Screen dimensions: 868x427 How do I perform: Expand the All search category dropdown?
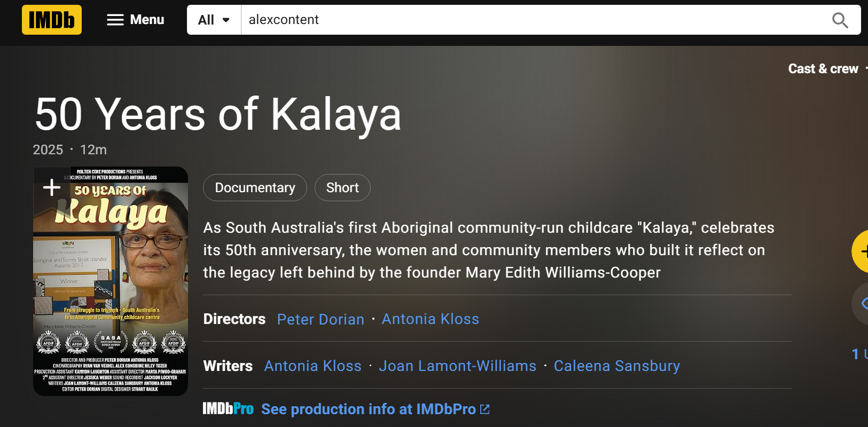click(214, 20)
